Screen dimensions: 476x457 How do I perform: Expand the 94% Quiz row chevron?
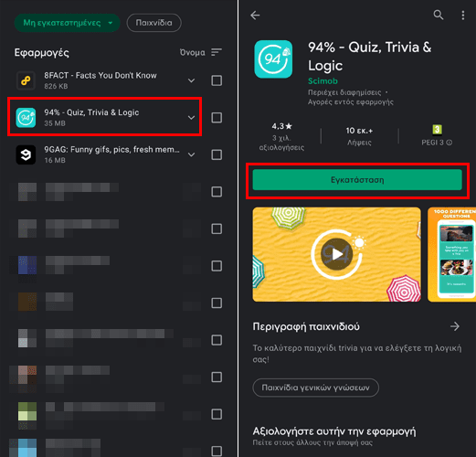coord(191,118)
